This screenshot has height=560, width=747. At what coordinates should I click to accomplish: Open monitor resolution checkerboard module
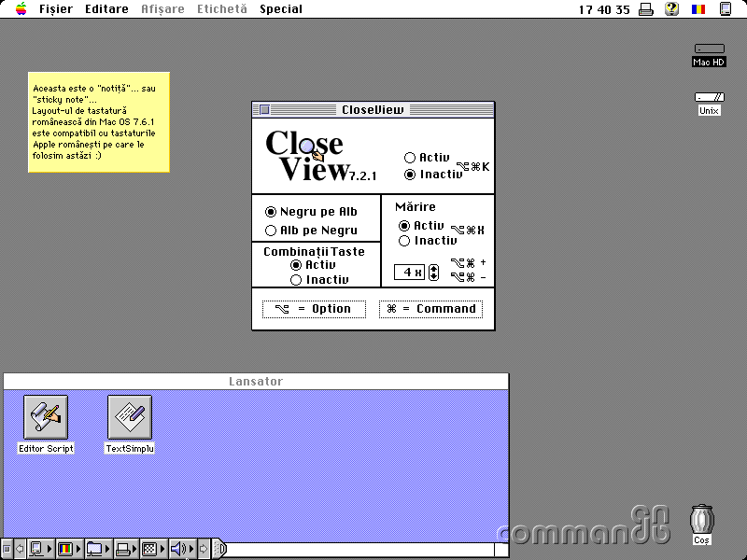pyautogui.click(x=154, y=549)
